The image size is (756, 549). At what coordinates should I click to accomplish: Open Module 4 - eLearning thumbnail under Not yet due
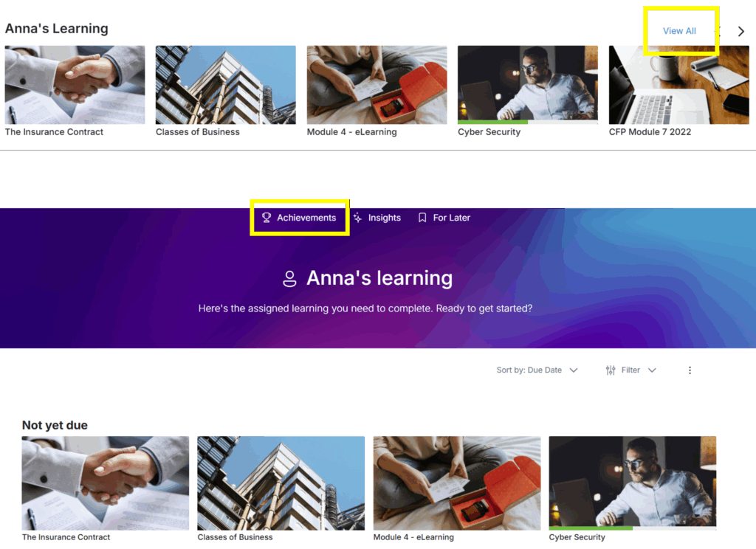456,483
